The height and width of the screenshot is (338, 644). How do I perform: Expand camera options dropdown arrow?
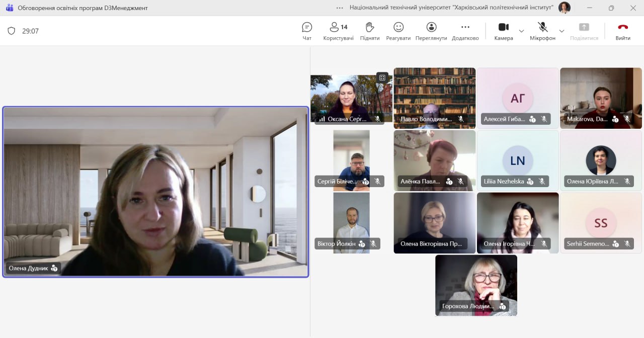(x=521, y=31)
